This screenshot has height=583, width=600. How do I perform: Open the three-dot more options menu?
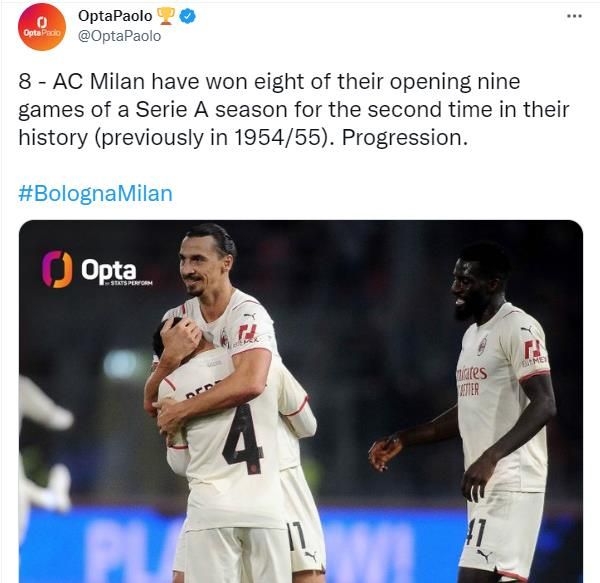pyautogui.click(x=574, y=16)
